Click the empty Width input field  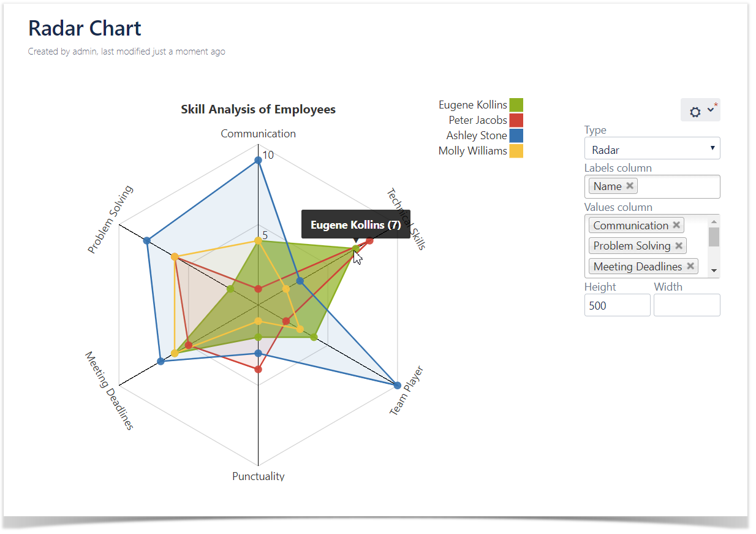[x=686, y=305]
